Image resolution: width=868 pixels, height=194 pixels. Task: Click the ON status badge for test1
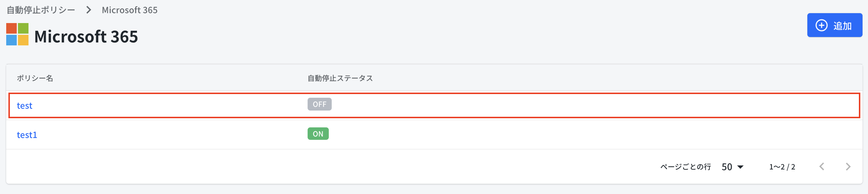coord(318,134)
